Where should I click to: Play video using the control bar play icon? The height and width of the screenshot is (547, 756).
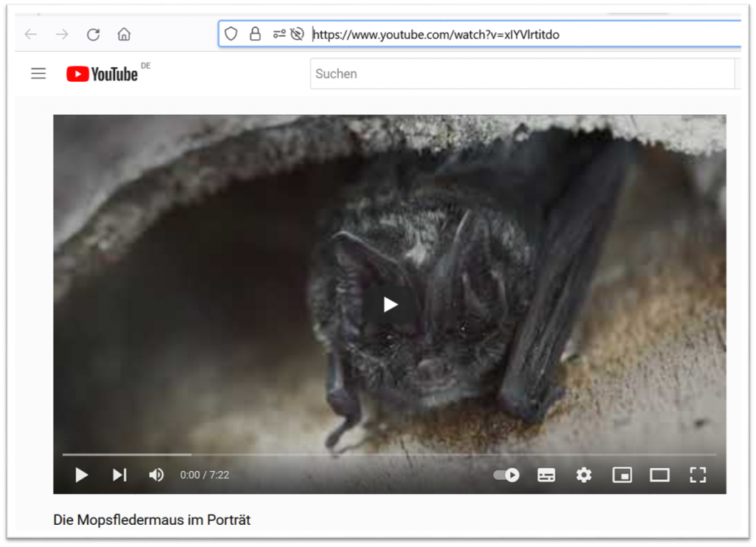click(81, 475)
